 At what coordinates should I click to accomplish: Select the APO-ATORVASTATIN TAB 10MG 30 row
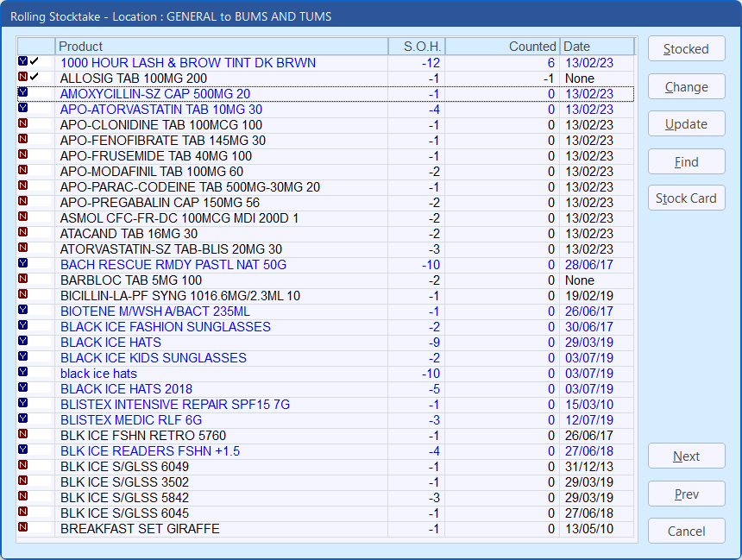coord(161,110)
